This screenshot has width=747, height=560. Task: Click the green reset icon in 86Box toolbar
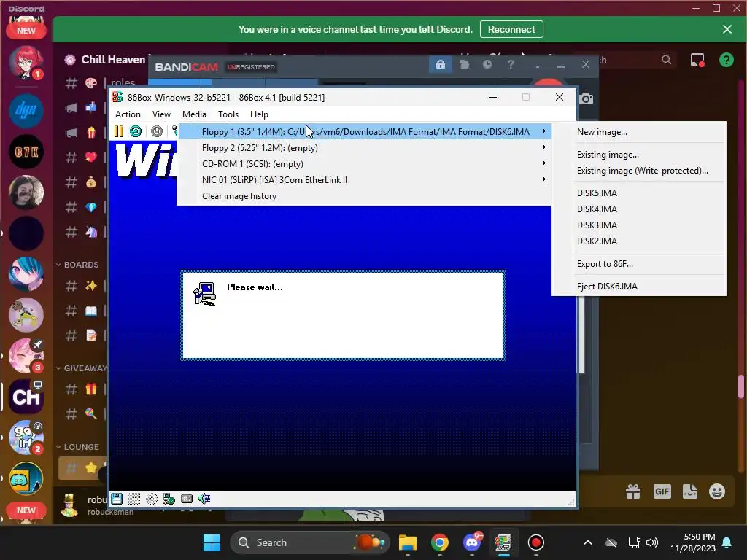click(136, 131)
